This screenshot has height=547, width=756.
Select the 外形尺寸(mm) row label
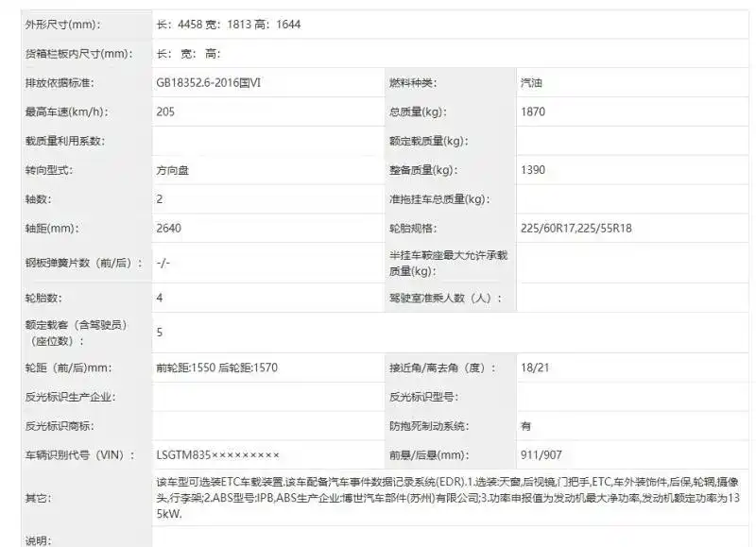62,24
